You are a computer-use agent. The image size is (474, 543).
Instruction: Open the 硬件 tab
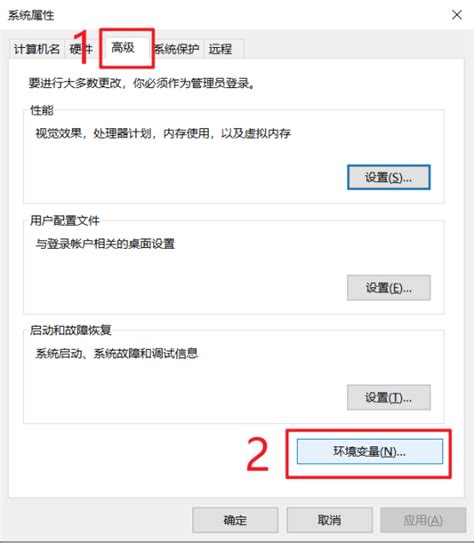pos(82,49)
